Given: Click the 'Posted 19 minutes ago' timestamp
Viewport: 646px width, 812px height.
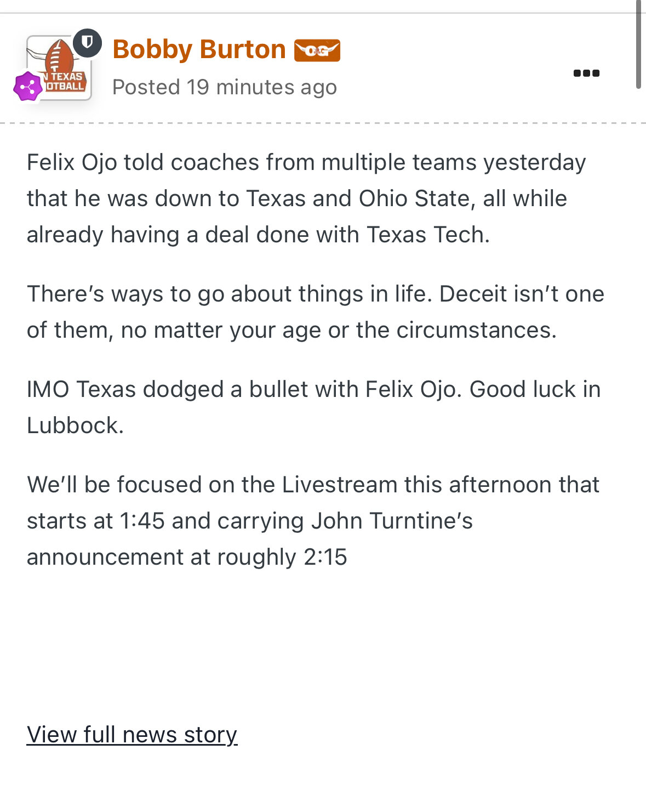Looking at the screenshot, I should point(225,87).
